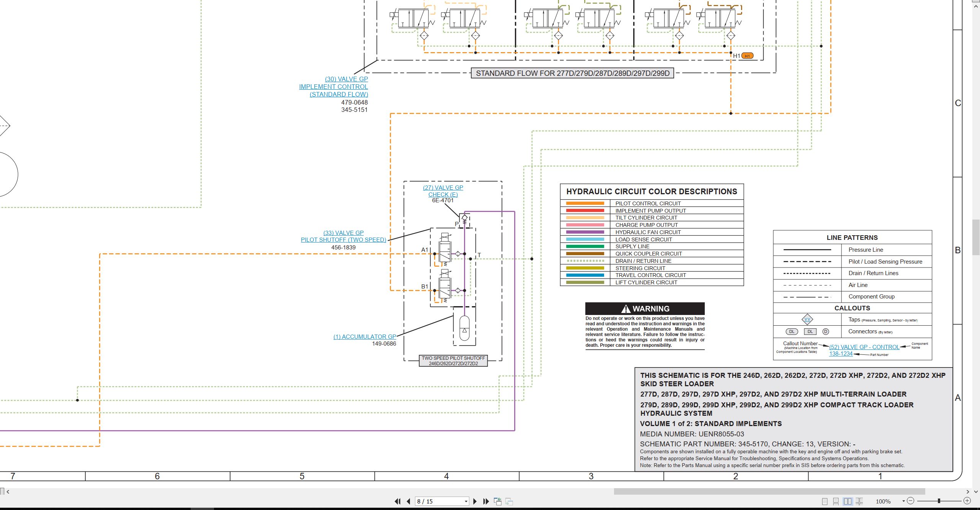Viewport: 980px width, 510px height.
Task: Click the zoom out minus button
Action: point(911,501)
